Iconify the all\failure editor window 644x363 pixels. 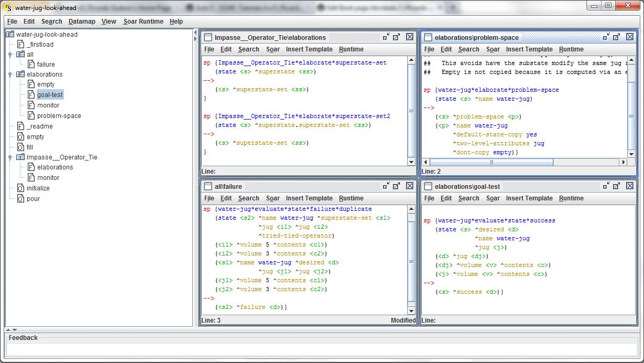tap(386, 186)
